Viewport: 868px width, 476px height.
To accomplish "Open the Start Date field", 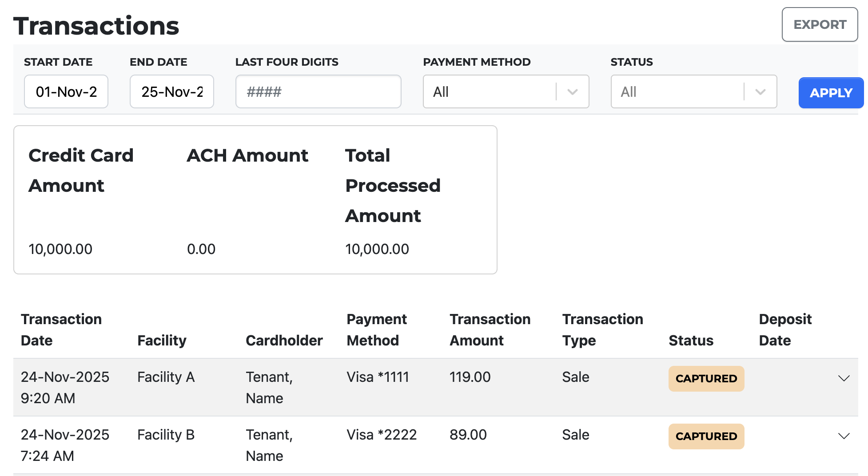I will click(66, 92).
